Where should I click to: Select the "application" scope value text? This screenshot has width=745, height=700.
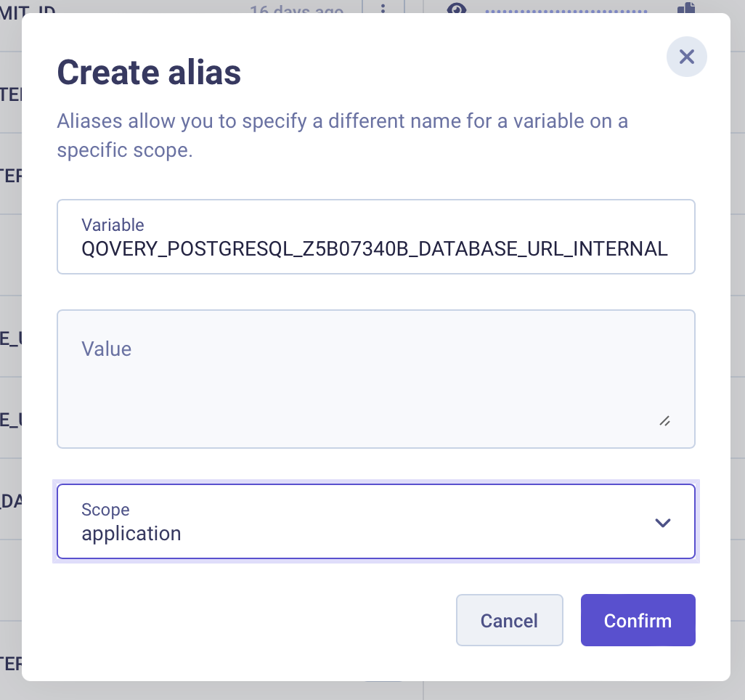tap(131, 534)
